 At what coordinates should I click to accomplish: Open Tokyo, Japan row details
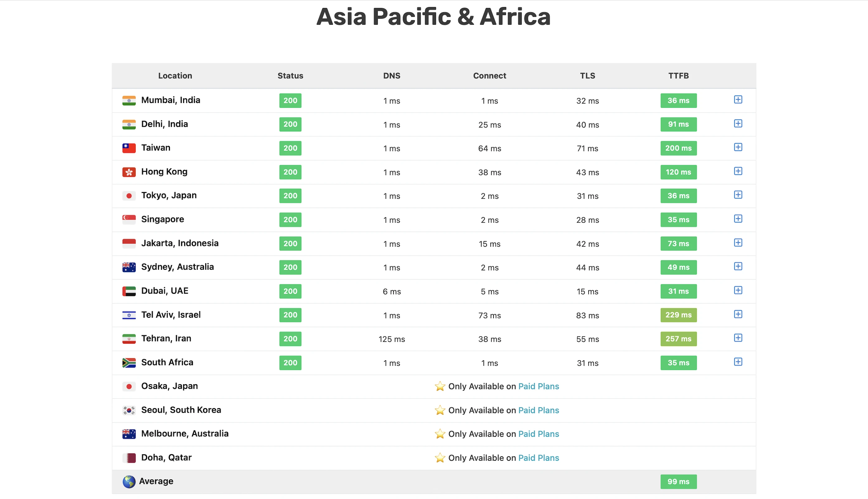pos(738,195)
